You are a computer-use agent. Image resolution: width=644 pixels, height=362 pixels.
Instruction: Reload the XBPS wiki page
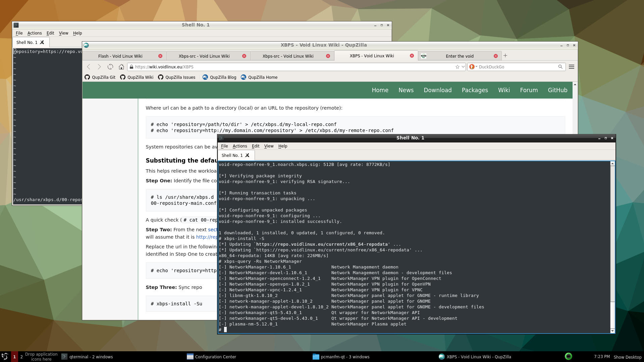click(x=110, y=67)
